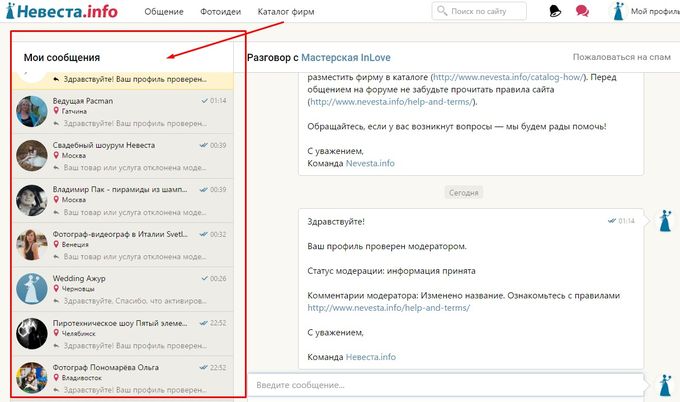680x402 pixels.
Task: Open the Невеста.info logo homepage
Action: click(62, 11)
